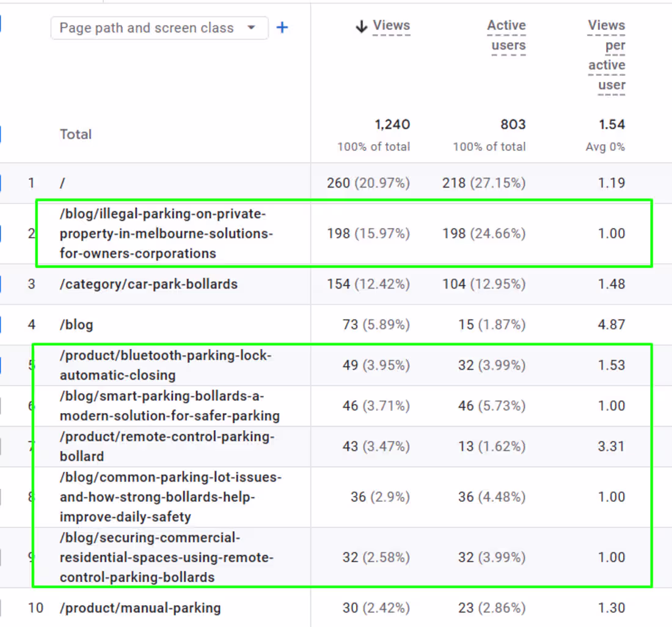Viewport: 672px width, 627px height.
Task: Select securing-commercial-residential-spaces blog path
Action: coord(166,557)
